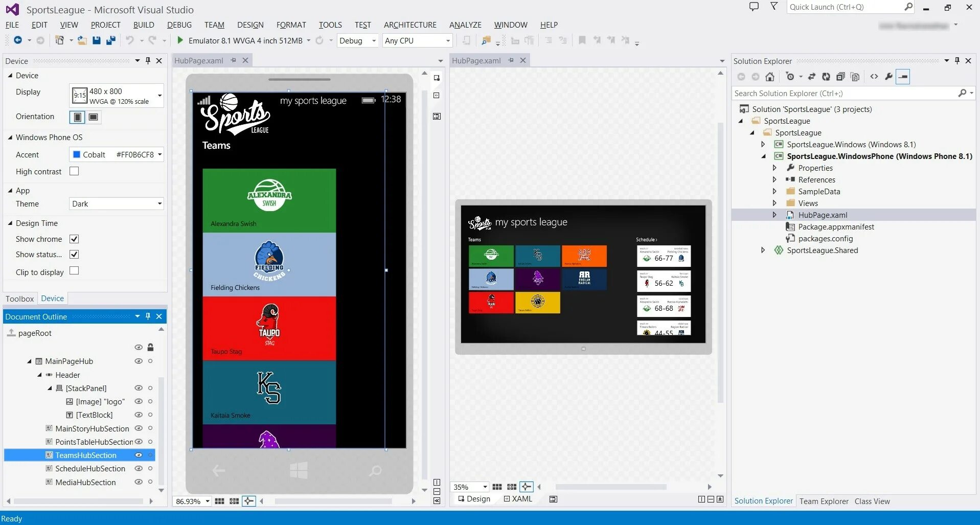Hide MainPageHub with its eye icon
This screenshot has height=525, width=980.
pyautogui.click(x=138, y=361)
